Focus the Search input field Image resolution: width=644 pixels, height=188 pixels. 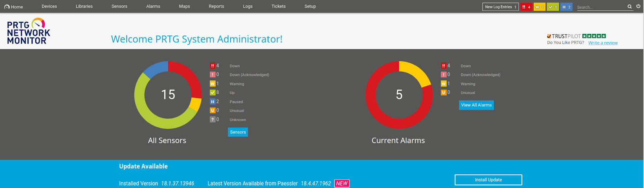tap(601, 7)
